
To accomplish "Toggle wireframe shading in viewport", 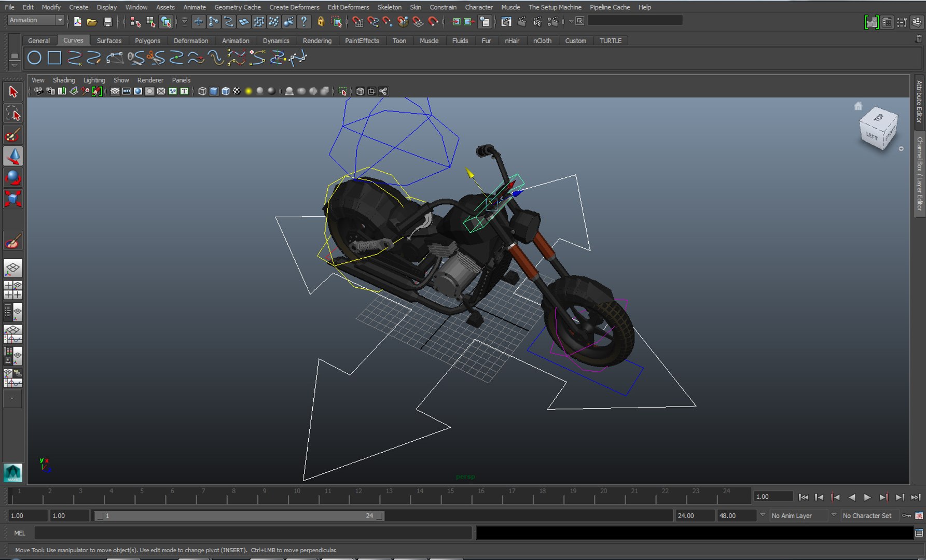I will coord(202,91).
